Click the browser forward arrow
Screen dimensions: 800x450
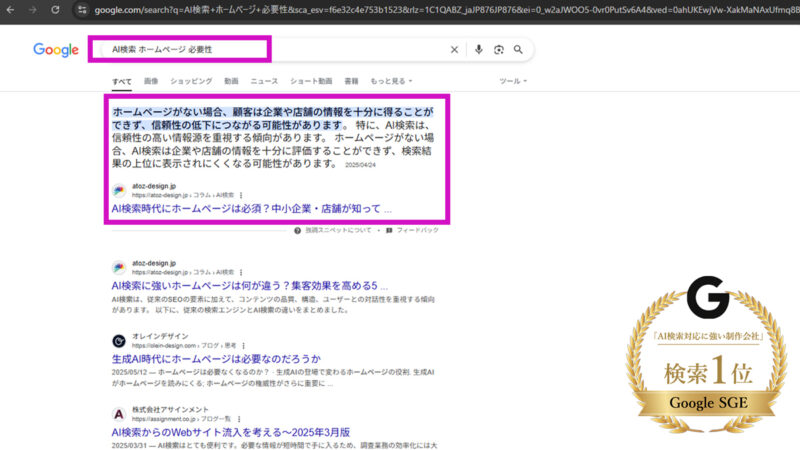33,10
